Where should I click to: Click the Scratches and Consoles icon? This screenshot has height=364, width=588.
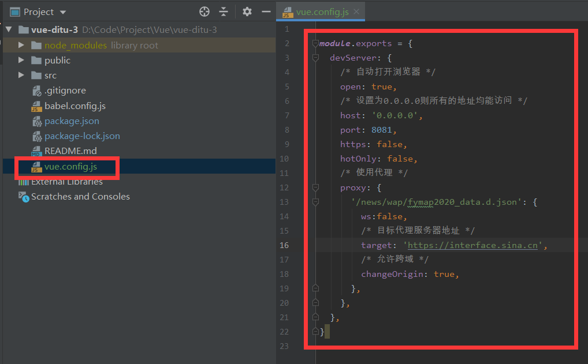tap(24, 197)
